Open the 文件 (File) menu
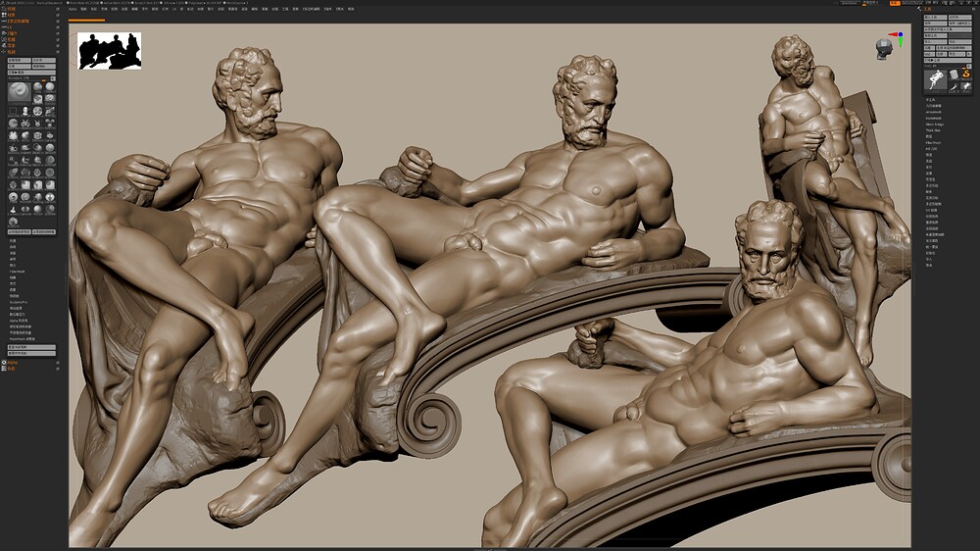The image size is (980, 551). [146, 10]
